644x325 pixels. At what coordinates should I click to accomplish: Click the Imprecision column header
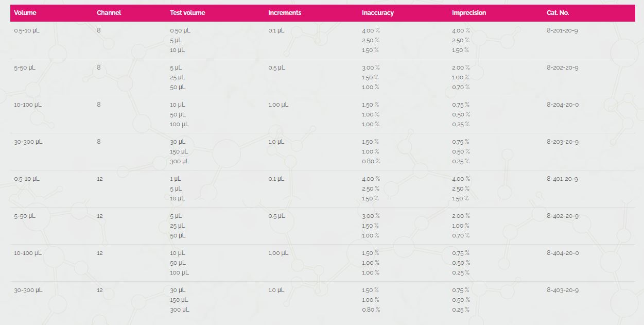coord(469,13)
